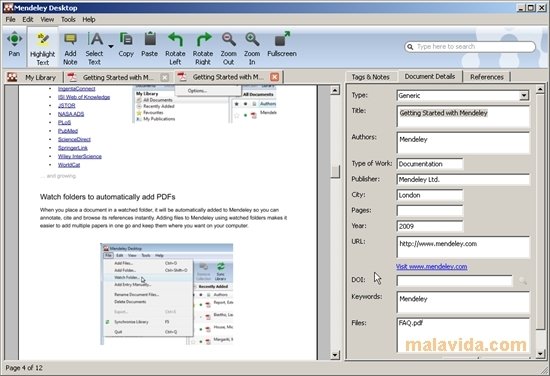
Task: Choose the Select Text tool
Action: click(x=94, y=49)
